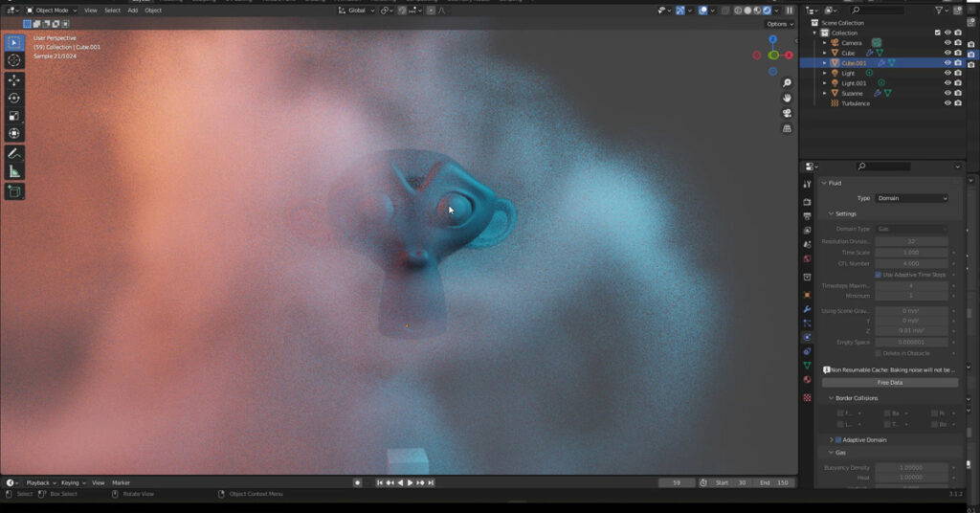This screenshot has width=980, height=513.
Task: Open the fluid Type Domain dropdown
Action: [x=912, y=199]
